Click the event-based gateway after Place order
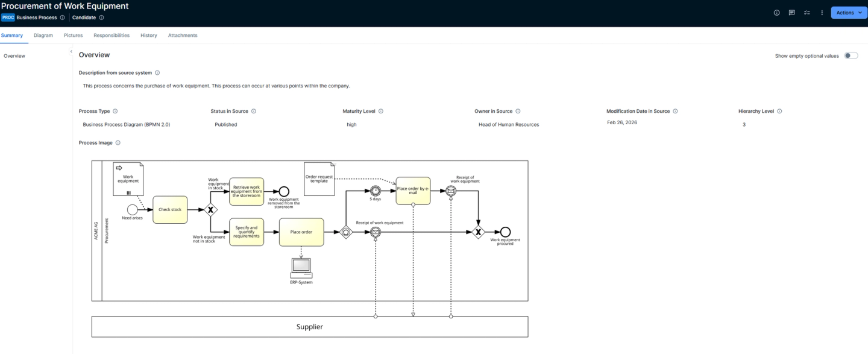Image resolution: width=868 pixels, height=354 pixels. [346, 232]
